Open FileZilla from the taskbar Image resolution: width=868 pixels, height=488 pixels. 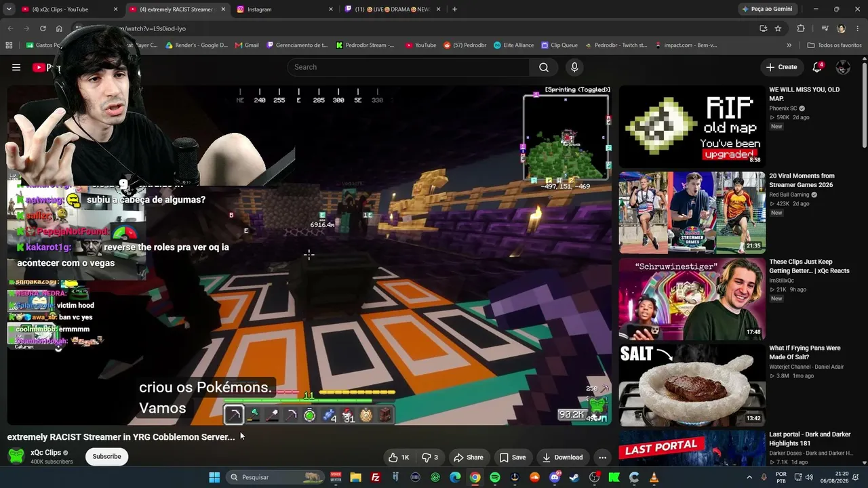click(x=376, y=477)
